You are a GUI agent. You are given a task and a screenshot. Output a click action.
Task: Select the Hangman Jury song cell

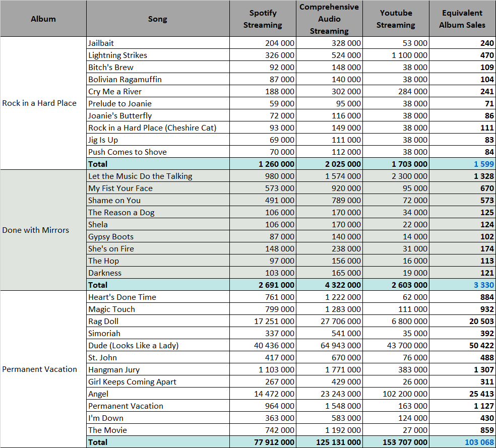pos(158,369)
